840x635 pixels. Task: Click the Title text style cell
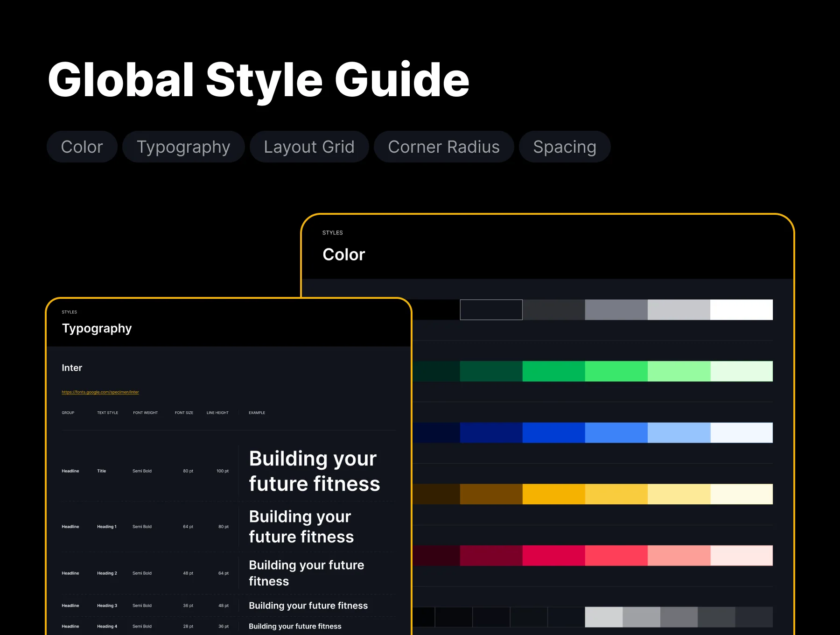click(x=102, y=471)
